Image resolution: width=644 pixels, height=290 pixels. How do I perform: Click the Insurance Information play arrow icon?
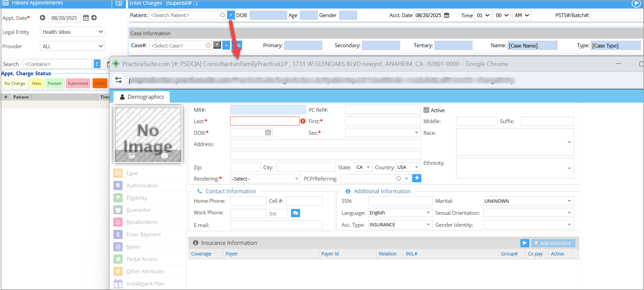click(524, 243)
